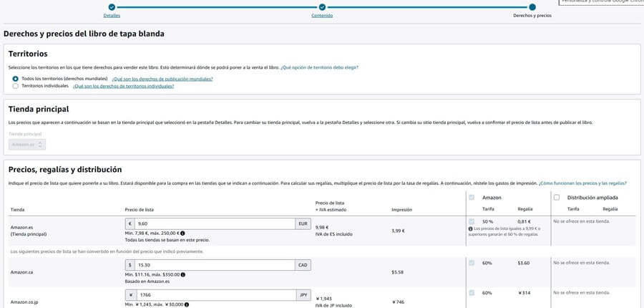Click the Derechos y precios step circle
The height and width of the screenshot is (308, 644).
point(532,7)
